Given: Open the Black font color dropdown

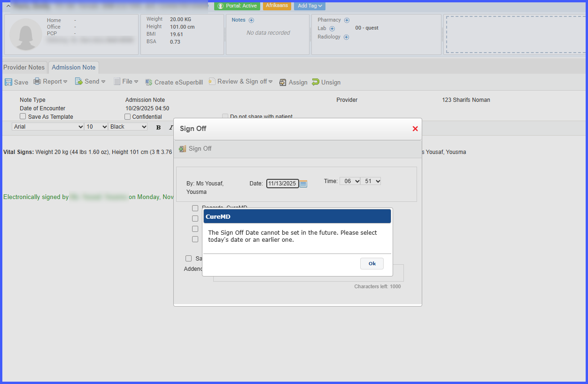Looking at the screenshot, I should point(128,127).
